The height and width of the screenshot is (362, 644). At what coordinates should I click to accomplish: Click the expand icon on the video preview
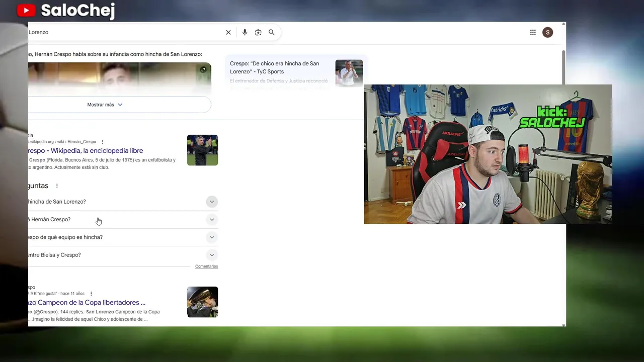pos(203,69)
